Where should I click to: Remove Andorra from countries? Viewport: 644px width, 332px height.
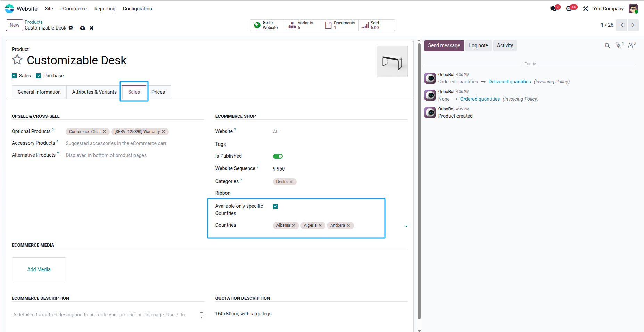pyautogui.click(x=348, y=225)
